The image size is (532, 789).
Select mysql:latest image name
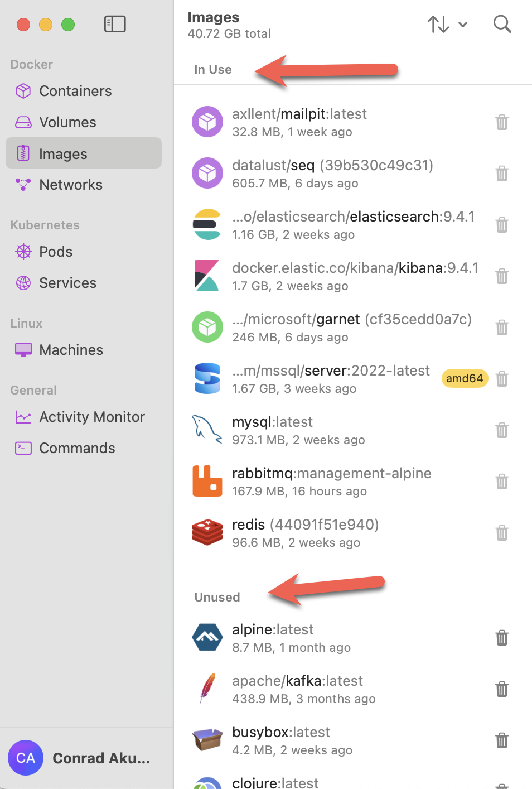(x=272, y=422)
